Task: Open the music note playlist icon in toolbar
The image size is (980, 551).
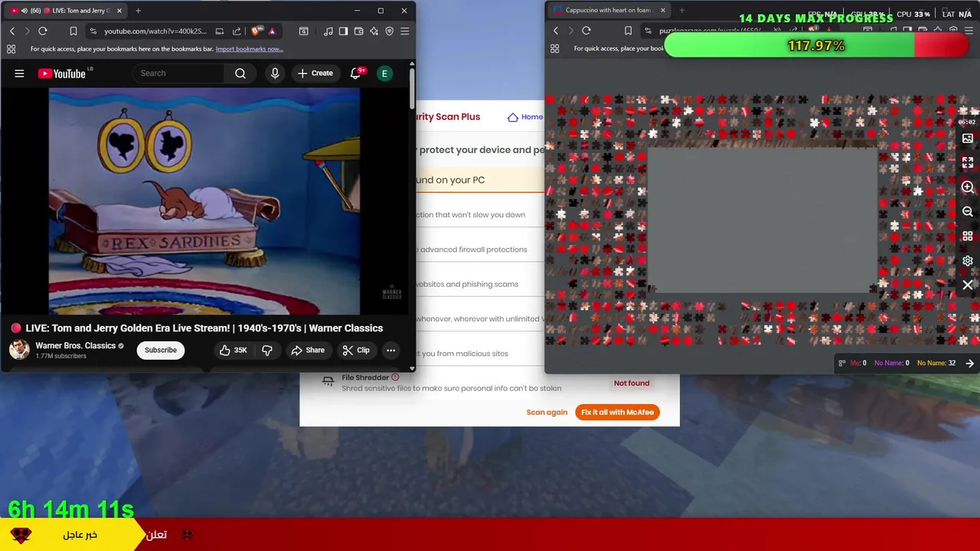Action: pyautogui.click(x=328, y=31)
